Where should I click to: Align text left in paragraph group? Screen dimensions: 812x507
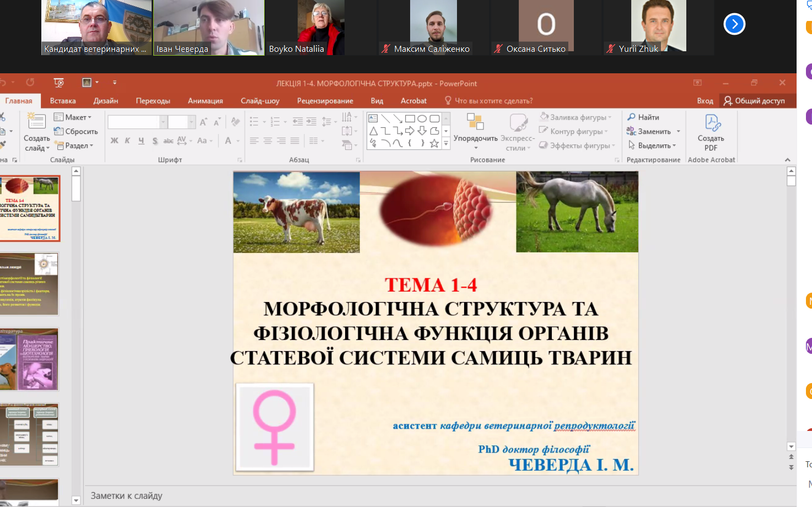coord(254,141)
